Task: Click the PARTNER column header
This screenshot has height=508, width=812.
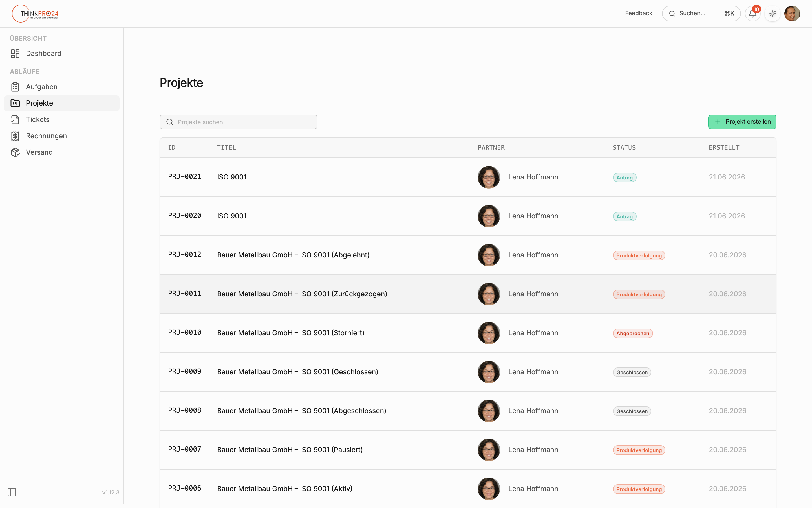Action: click(x=491, y=148)
